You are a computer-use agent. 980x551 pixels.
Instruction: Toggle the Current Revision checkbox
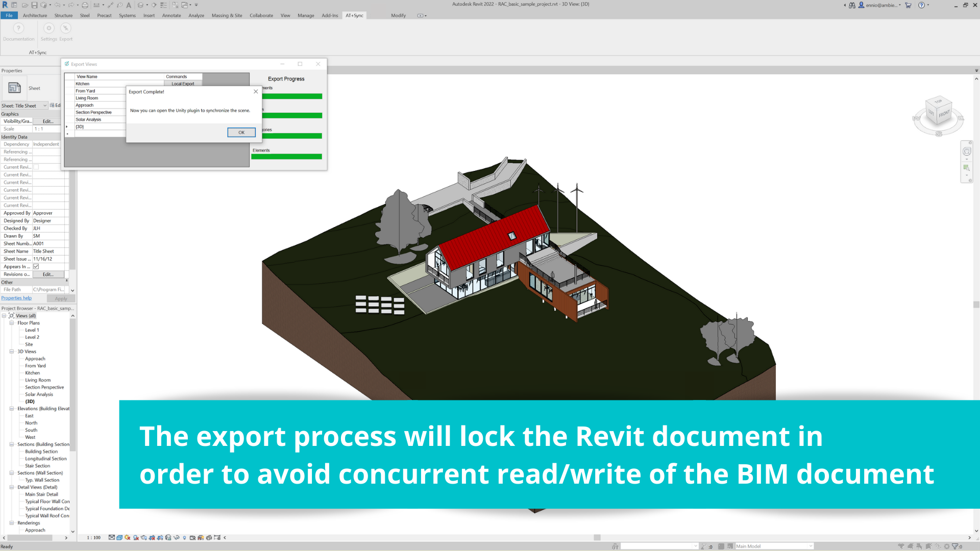(36, 167)
